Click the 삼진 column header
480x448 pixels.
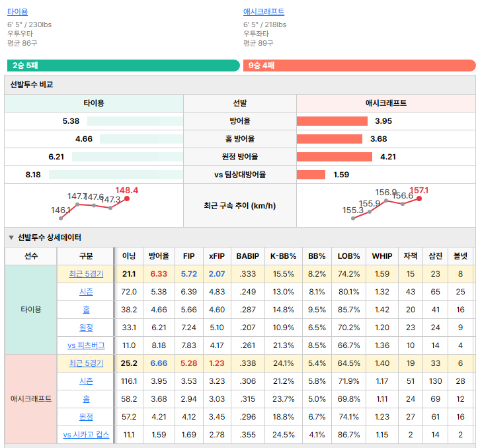pyautogui.click(x=435, y=256)
